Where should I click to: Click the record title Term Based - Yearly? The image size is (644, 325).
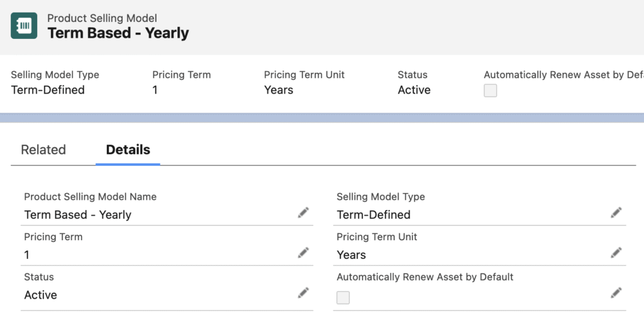pyautogui.click(x=118, y=33)
